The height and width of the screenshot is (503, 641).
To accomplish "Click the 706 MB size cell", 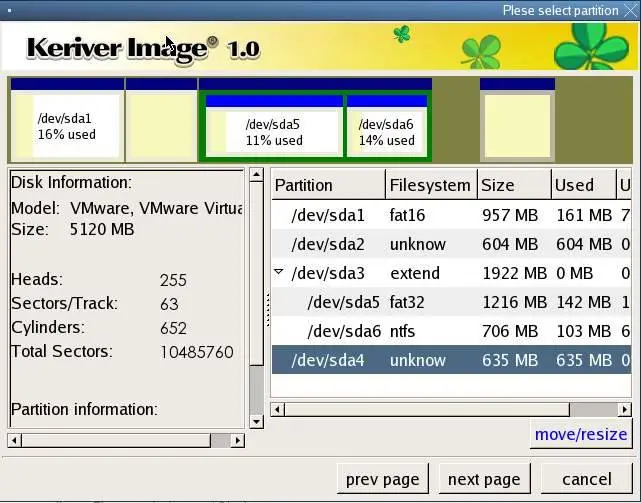I will [x=510, y=331].
